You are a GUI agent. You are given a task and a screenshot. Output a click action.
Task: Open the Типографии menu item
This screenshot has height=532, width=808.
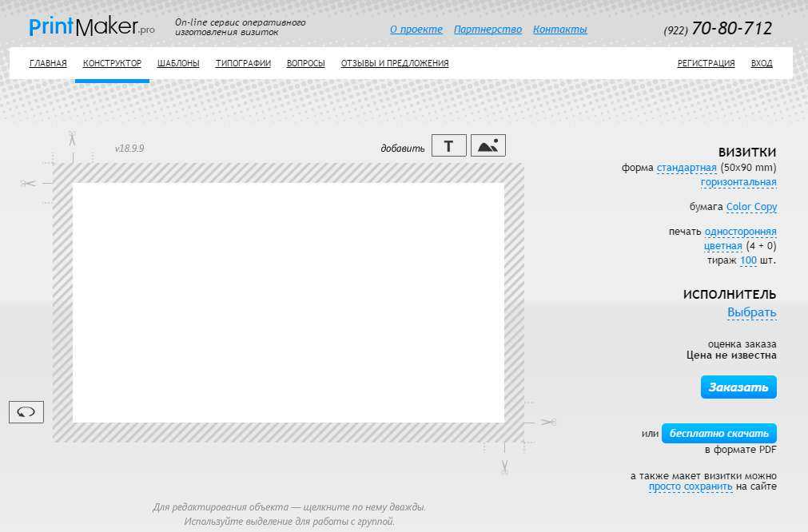coord(243,63)
